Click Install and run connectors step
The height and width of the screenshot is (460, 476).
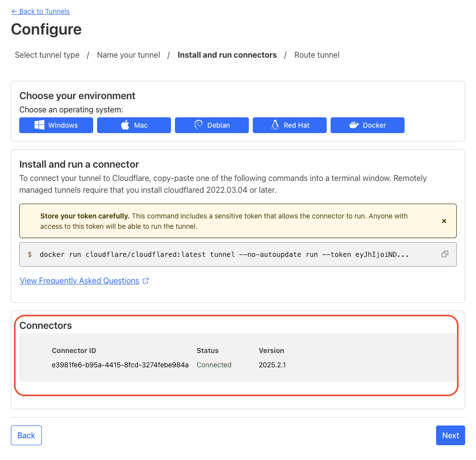pos(227,55)
